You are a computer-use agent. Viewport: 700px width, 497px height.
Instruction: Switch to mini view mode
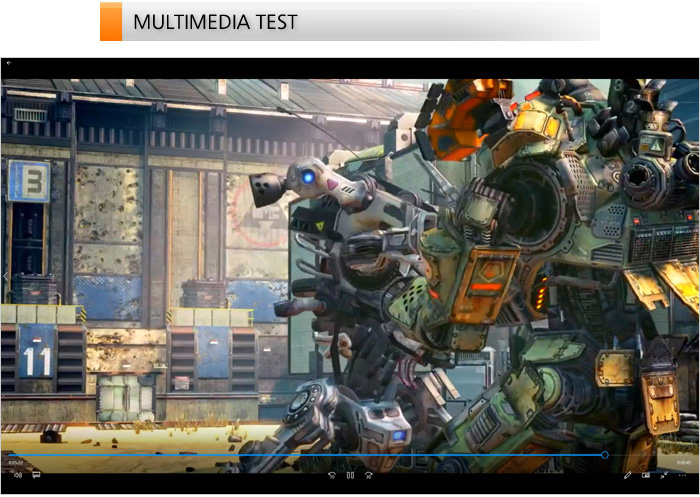(646, 476)
